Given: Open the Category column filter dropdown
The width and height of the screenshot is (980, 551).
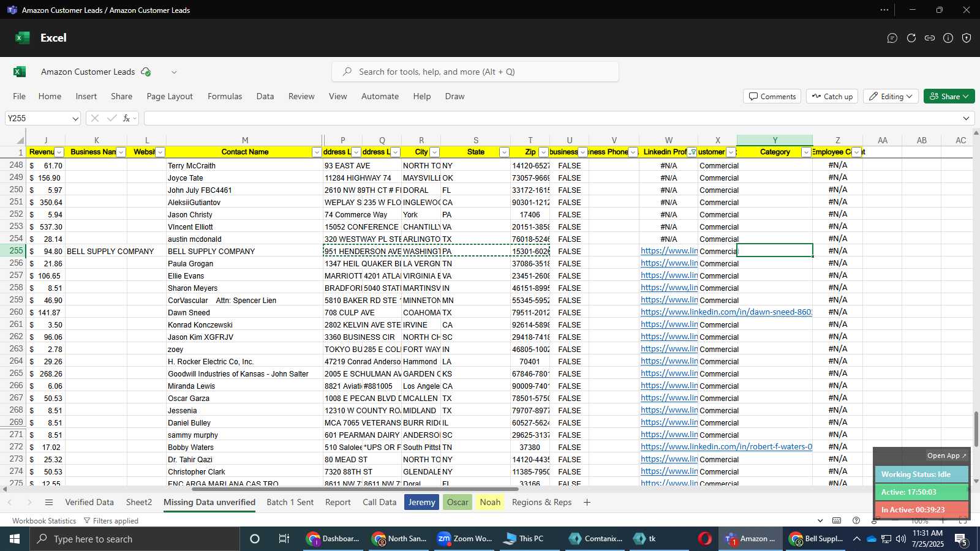Looking at the screenshot, I should coord(807,152).
